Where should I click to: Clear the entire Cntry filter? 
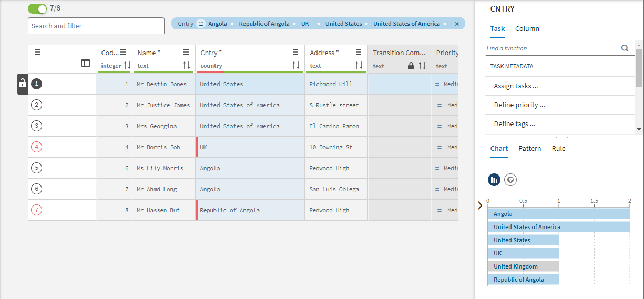pos(456,24)
